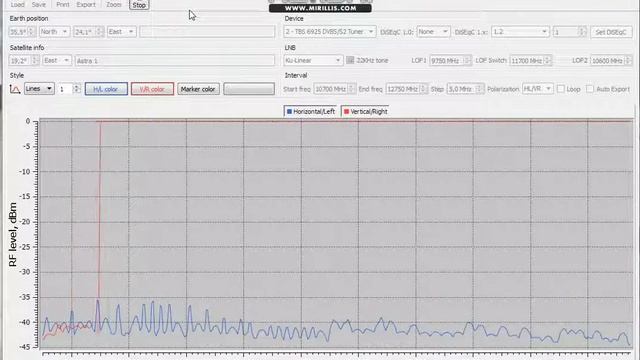Click the Print toolbar item
This screenshot has width=640, height=360.
[62, 4]
